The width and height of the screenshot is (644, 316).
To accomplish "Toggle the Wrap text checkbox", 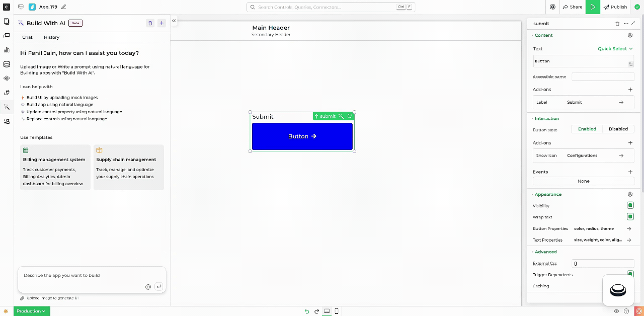I will 630,217.
